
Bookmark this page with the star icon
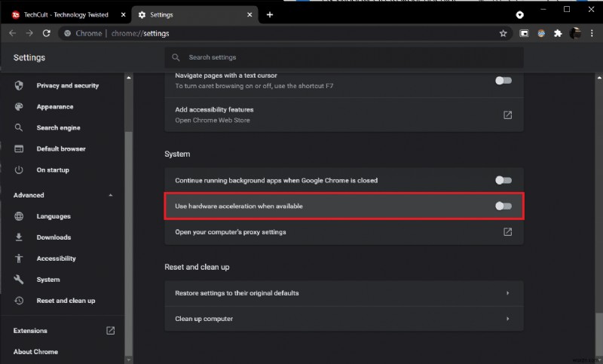tap(503, 33)
